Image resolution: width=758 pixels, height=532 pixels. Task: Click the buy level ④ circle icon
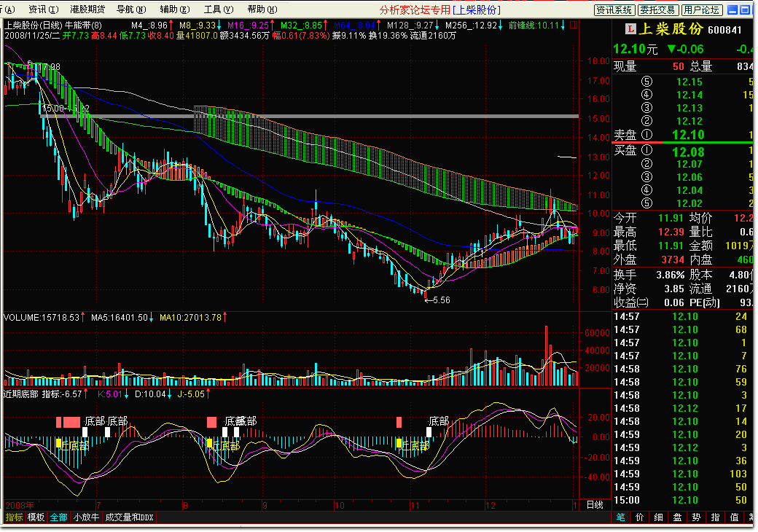tap(646, 190)
